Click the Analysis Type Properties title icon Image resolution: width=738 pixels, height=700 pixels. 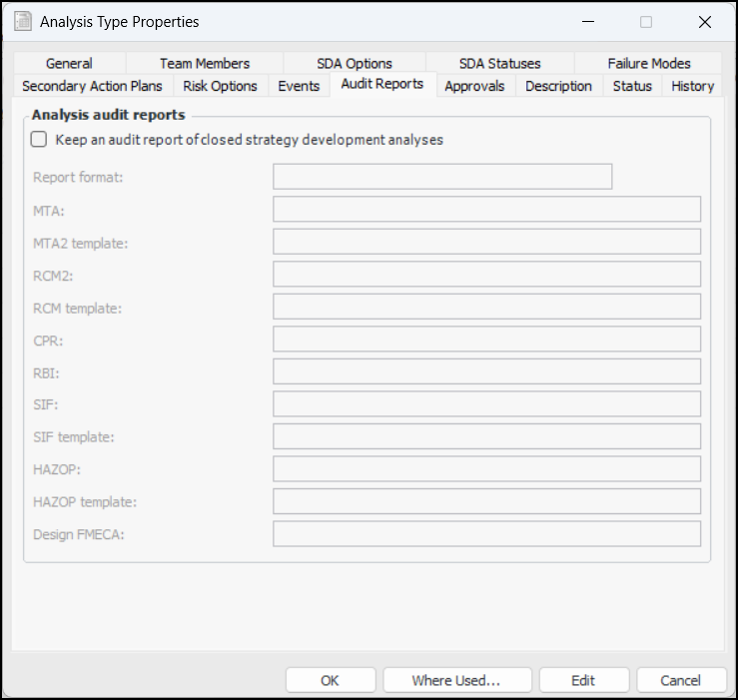click(x=23, y=22)
